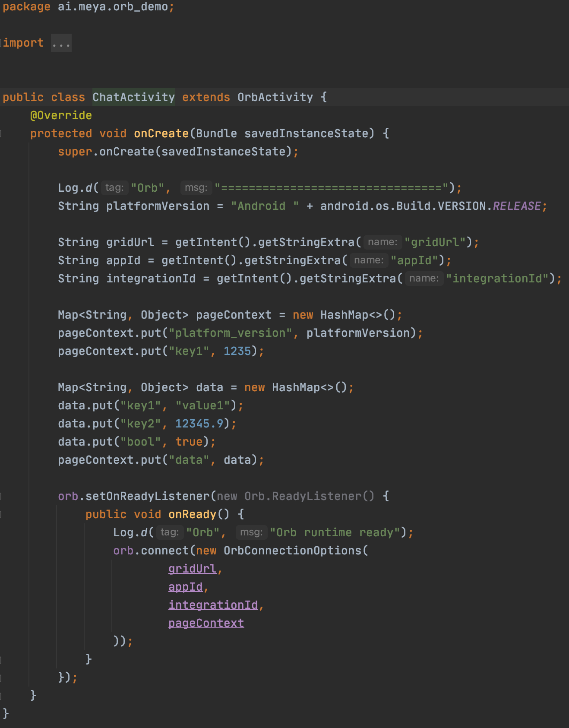Click the super keyword

click(75, 152)
